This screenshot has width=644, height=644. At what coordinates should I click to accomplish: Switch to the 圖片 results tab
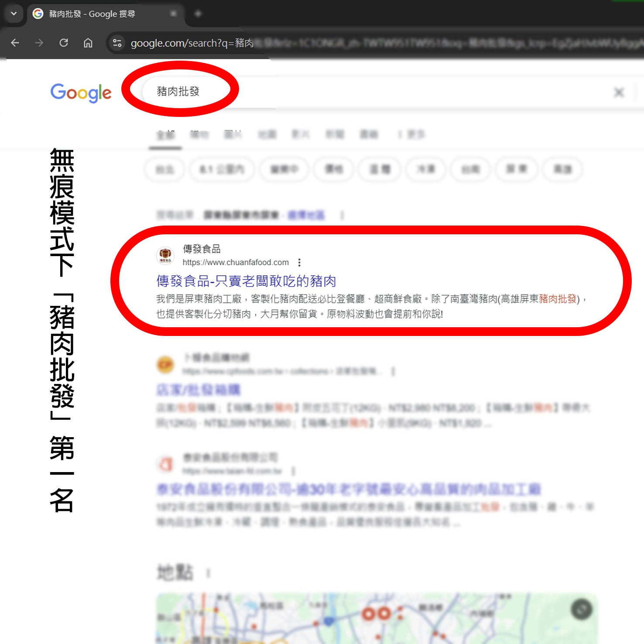coord(233,134)
